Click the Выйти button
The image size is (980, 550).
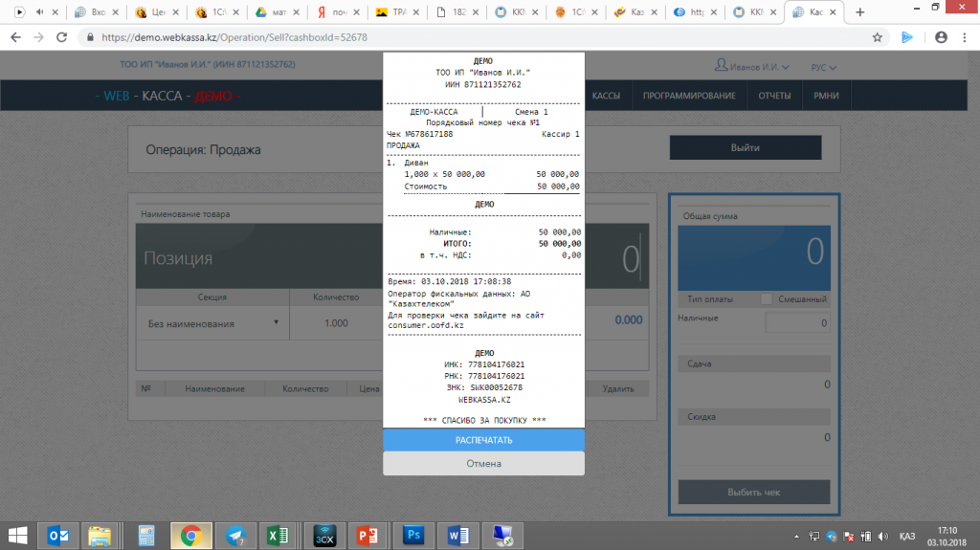pyautogui.click(x=745, y=148)
